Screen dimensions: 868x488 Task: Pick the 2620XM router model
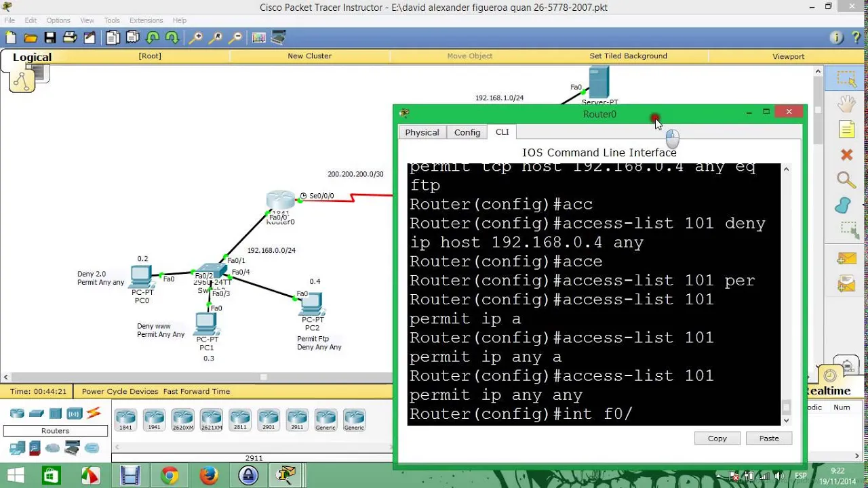tap(182, 420)
